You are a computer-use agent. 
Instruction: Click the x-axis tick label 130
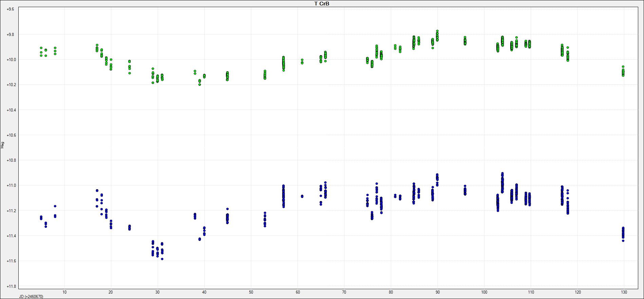(x=624, y=292)
